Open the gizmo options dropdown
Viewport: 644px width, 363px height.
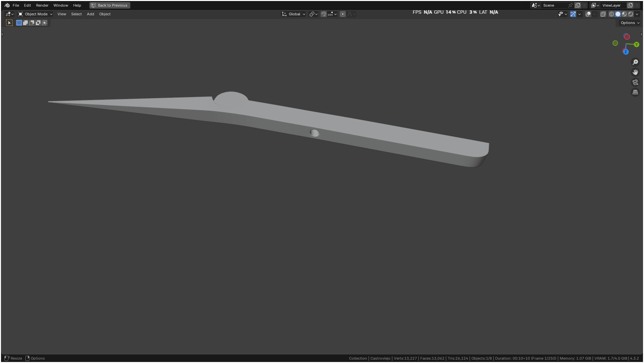coord(579,14)
